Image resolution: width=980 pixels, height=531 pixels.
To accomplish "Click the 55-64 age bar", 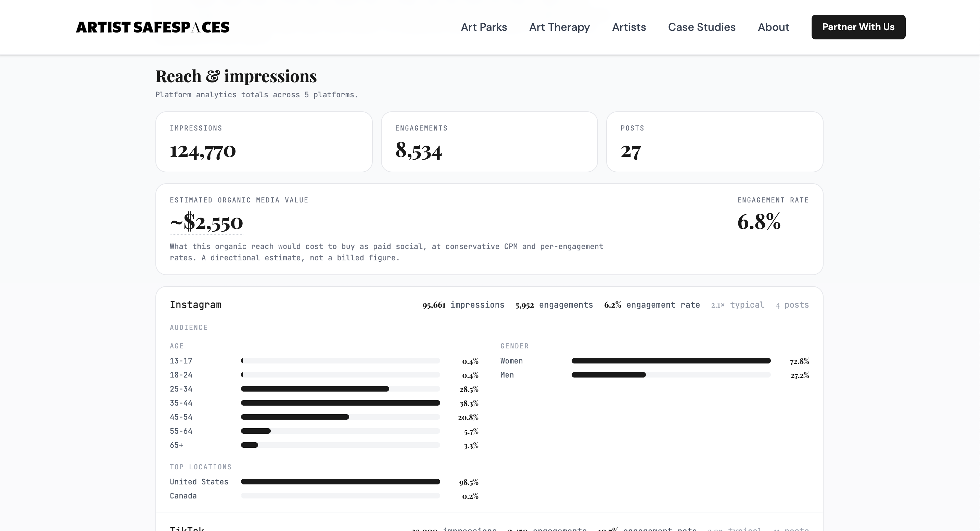I will pos(341,431).
